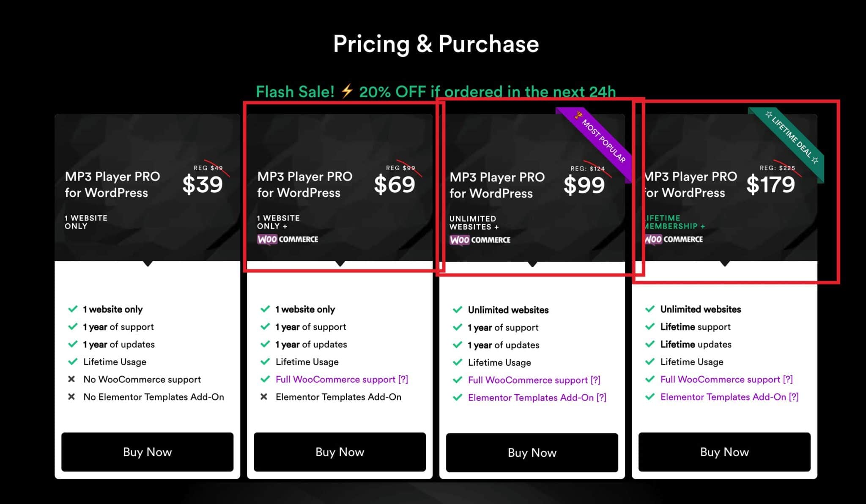This screenshot has height=504, width=866.
Task: Click the Pricing & Purchase heading
Action: point(436,44)
